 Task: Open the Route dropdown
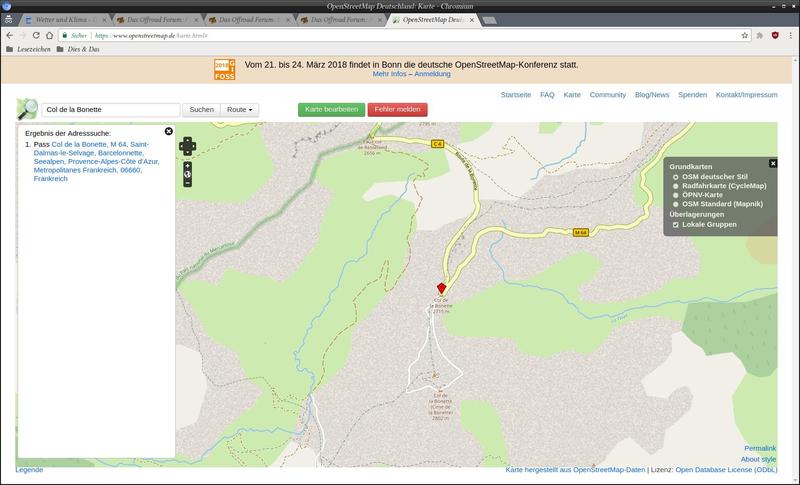click(x=239, y=110)
